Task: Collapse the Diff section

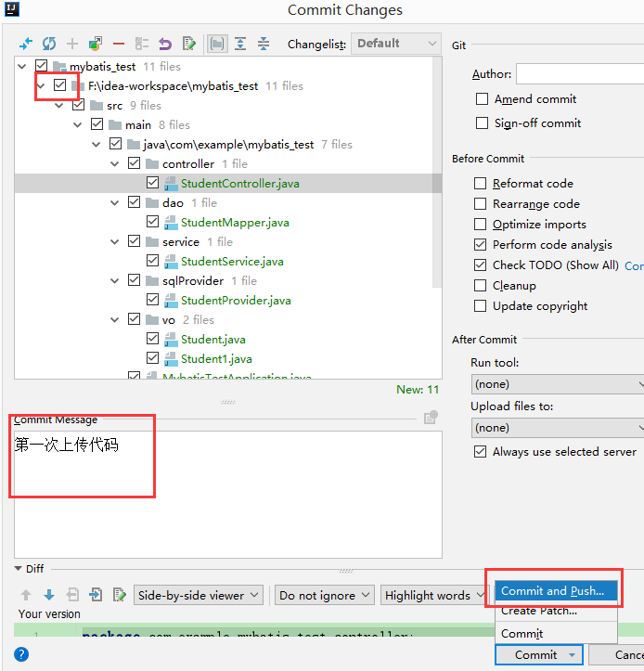Action: [19, 569]
